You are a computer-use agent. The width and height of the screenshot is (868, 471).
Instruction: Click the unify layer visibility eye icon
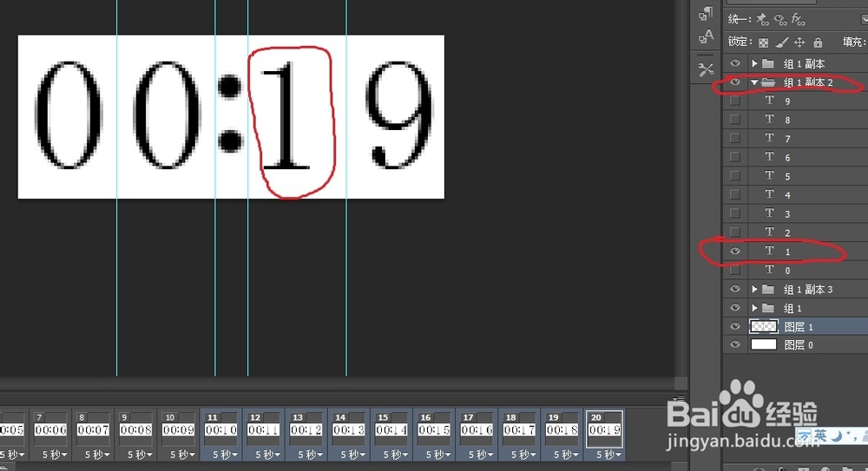pyautogui.click(x=780, y=20)
